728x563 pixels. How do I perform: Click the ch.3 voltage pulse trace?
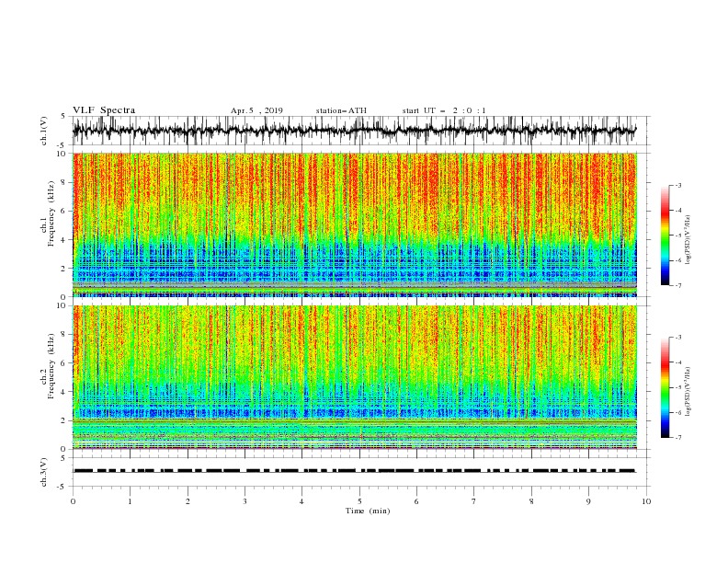(354, 471)
